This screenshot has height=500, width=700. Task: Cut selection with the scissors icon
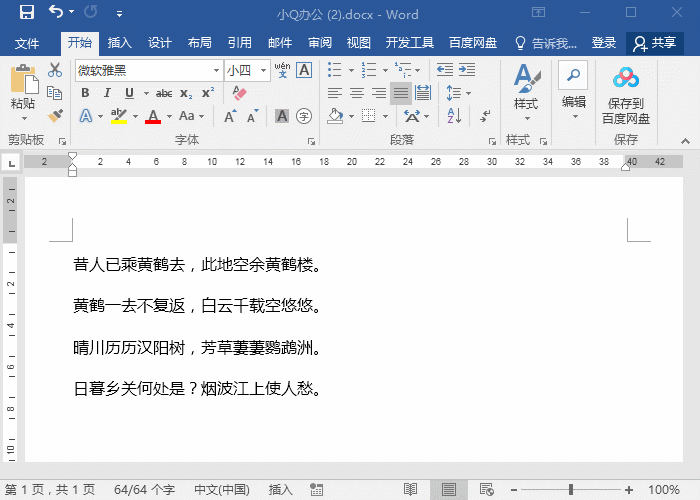point(55,70)
